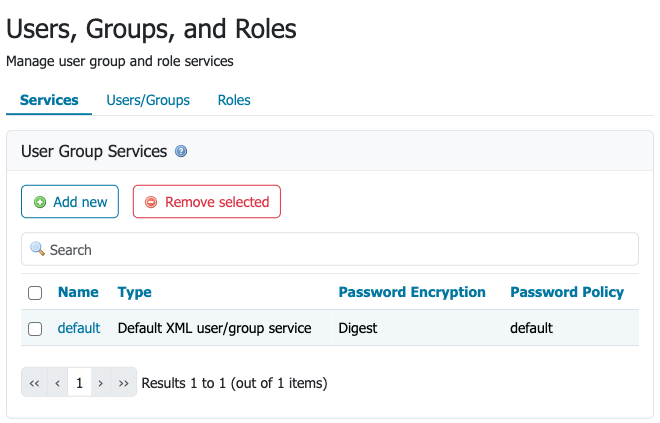The height and width of the screenshot is (423, 660).
Task: Go to last page of results
Action: point(123,383)
